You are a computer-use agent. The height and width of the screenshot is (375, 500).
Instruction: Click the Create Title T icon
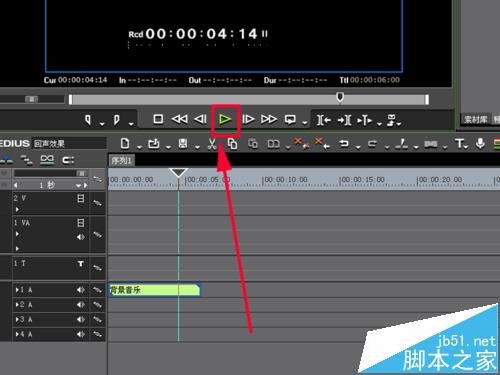click(460, 144)
